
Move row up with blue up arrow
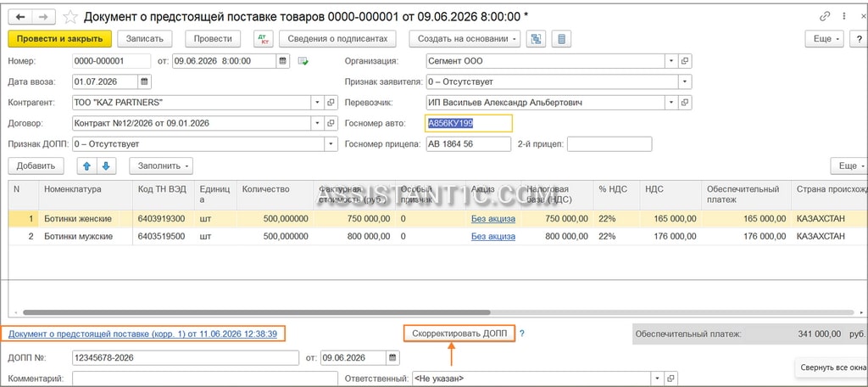pos(86,165)
